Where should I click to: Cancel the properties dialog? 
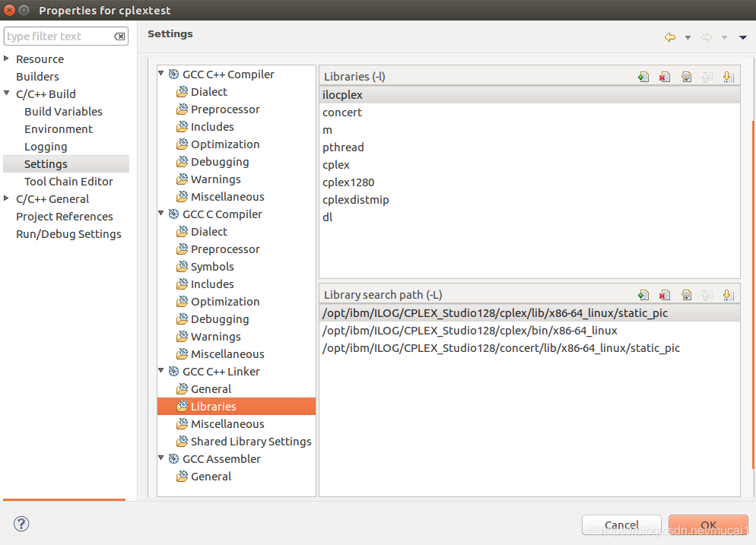[621, 524]
